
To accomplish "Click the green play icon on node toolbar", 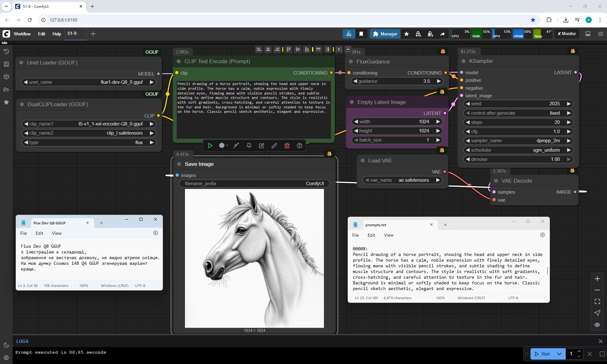I will click(210, 146).
